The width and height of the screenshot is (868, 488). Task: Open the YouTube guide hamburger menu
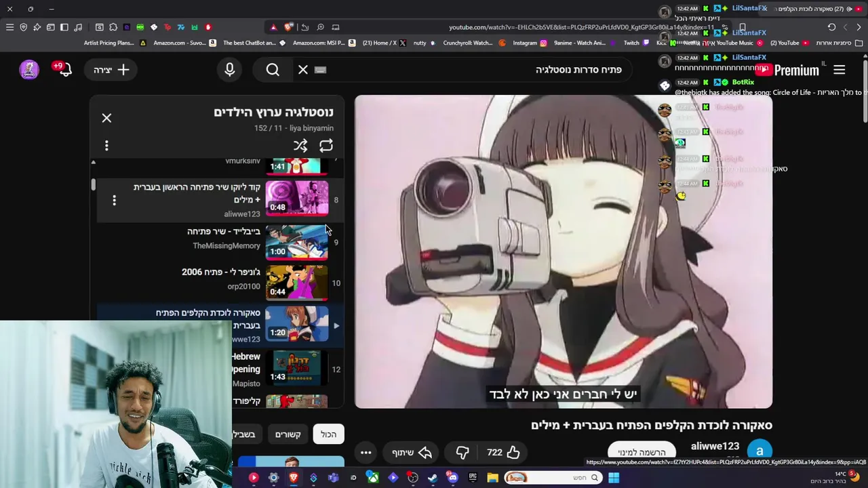click(839, 69)
